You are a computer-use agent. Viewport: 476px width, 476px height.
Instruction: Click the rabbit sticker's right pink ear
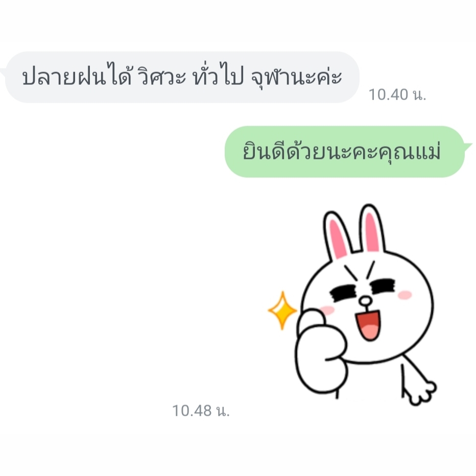tap(373, 229)
